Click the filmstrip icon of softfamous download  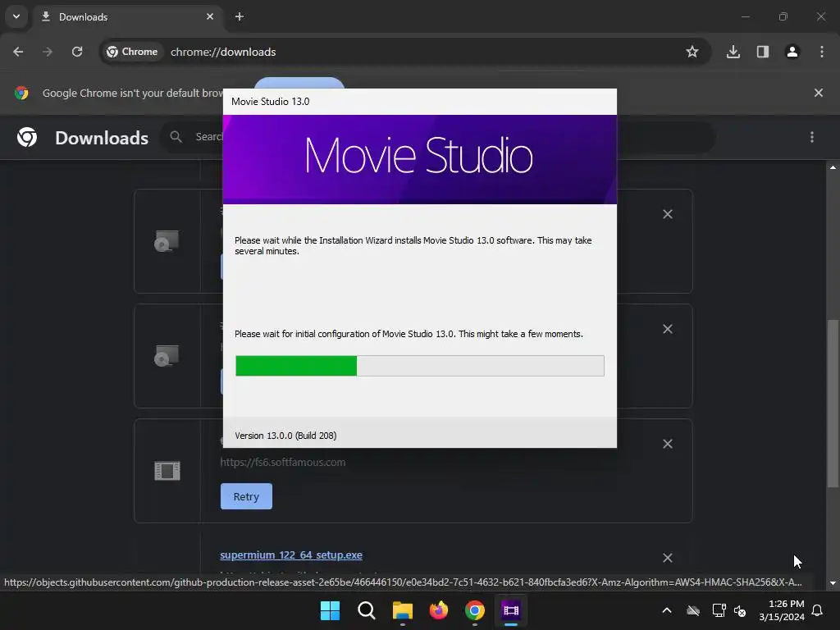(167, 471)
